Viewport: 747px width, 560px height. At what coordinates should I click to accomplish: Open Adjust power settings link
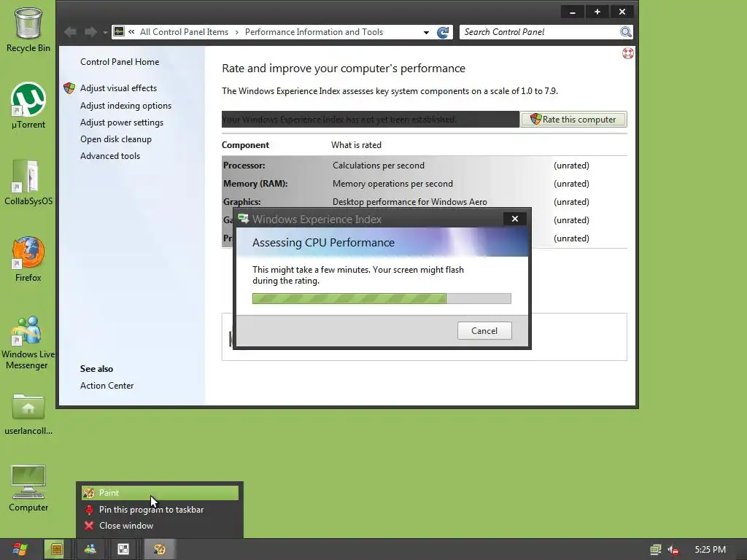point(122,122)
